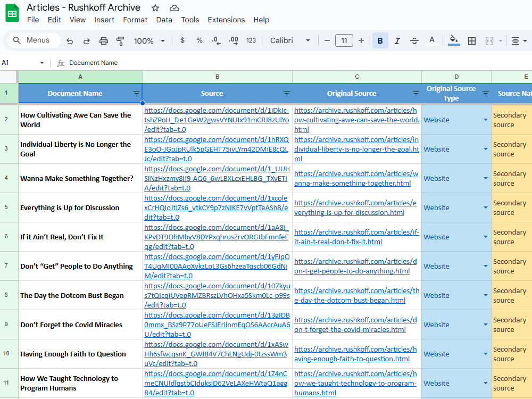Open the Format menu
The height and width of the screenshot is (399, 532).
[135, 20]
